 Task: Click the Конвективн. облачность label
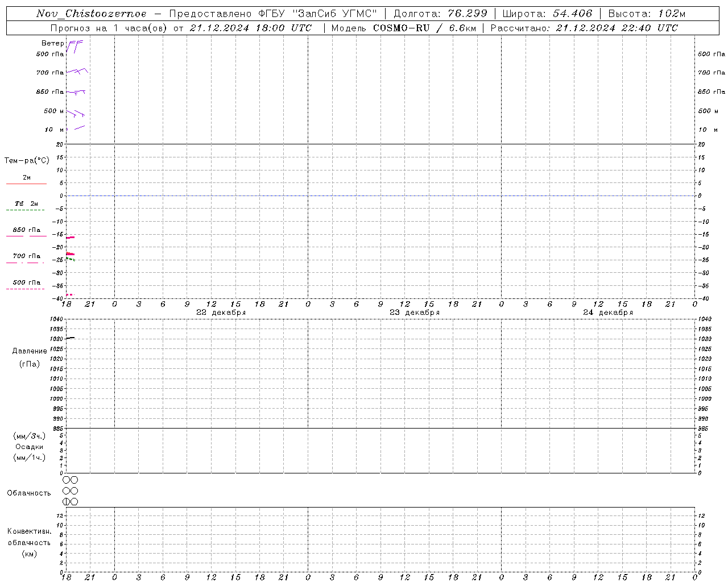pos(29,537)
